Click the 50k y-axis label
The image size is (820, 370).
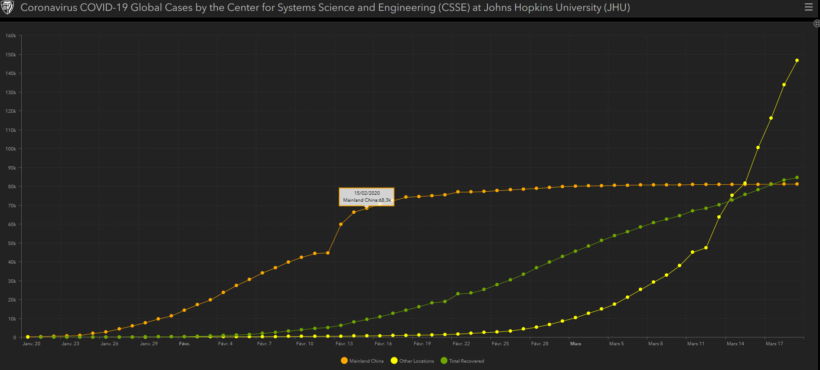[x=13, y=243]
